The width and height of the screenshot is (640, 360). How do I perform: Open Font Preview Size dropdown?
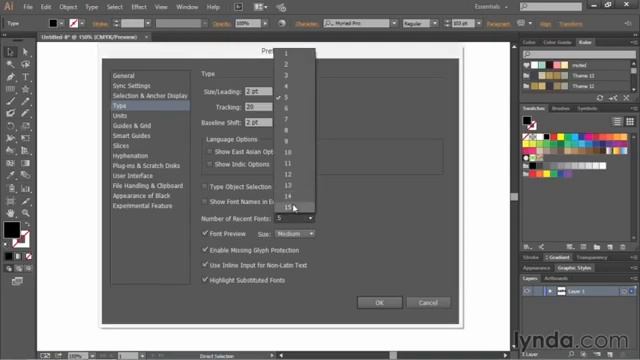(x=295, y=234)
